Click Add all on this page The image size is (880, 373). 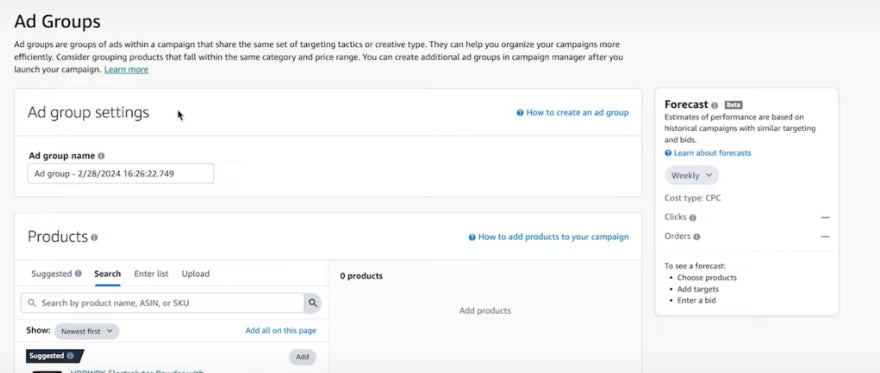281,330
